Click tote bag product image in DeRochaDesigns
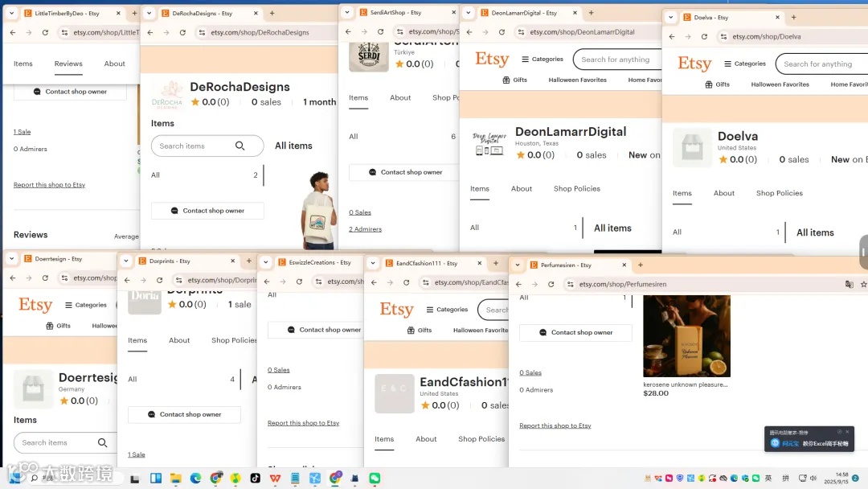The height and width of the screenshot is (489, 868). (318, 211)
